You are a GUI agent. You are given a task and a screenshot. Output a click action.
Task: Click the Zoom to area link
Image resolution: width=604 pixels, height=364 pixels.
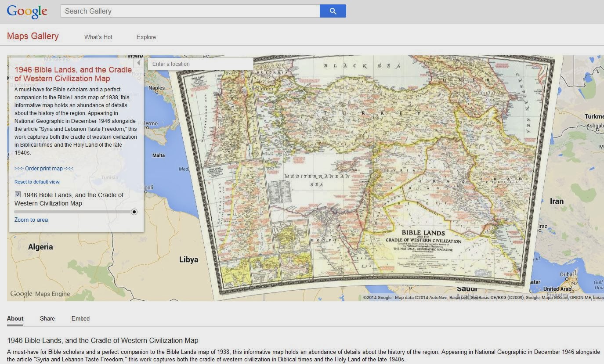(x=31, y=220)
